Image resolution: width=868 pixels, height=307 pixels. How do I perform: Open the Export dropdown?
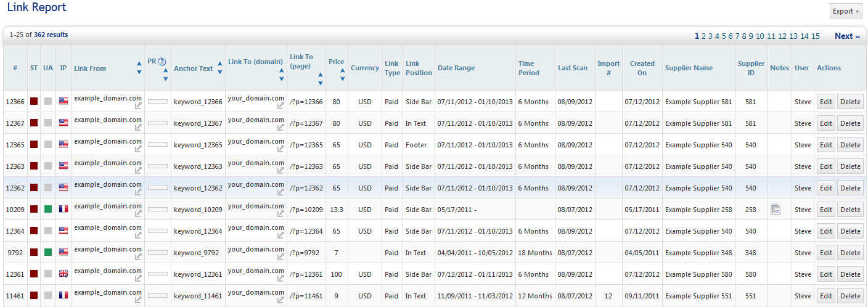[846, 11]
